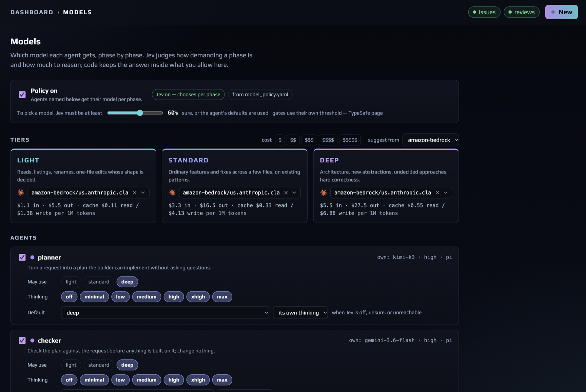
Task: Clear the Standard tier model selection
Action: click(286, 192)
